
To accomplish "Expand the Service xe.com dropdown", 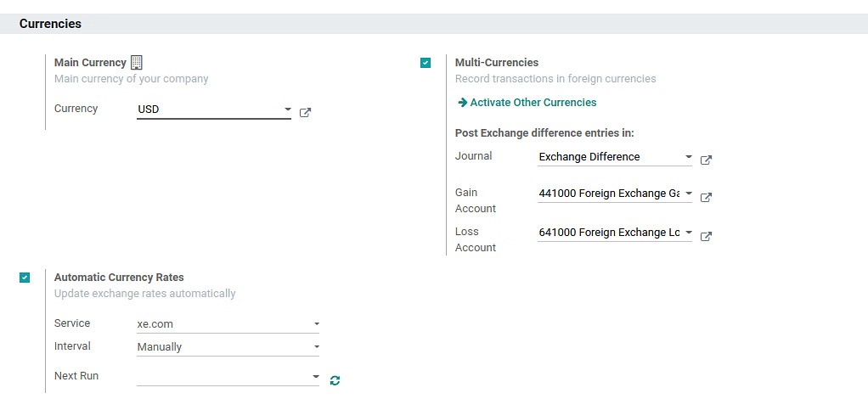I will pyautogui.click(x=316, y=323).
